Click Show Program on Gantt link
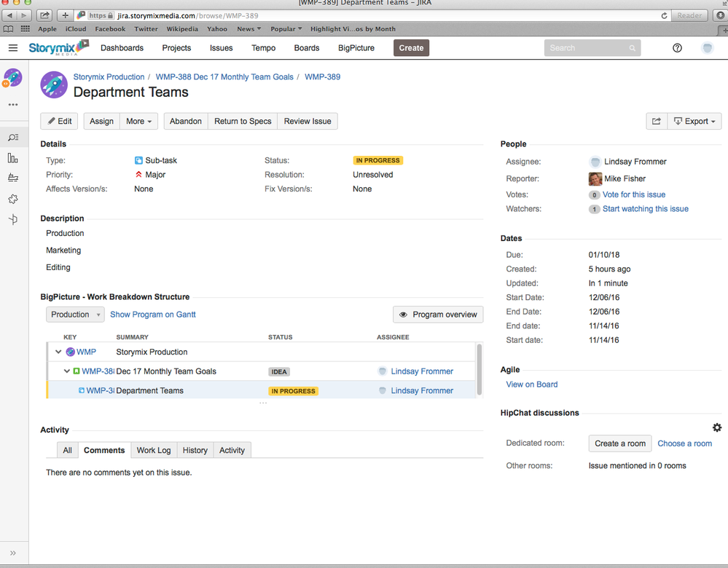This screenshot has width=728, height=568. coord(153,315)
